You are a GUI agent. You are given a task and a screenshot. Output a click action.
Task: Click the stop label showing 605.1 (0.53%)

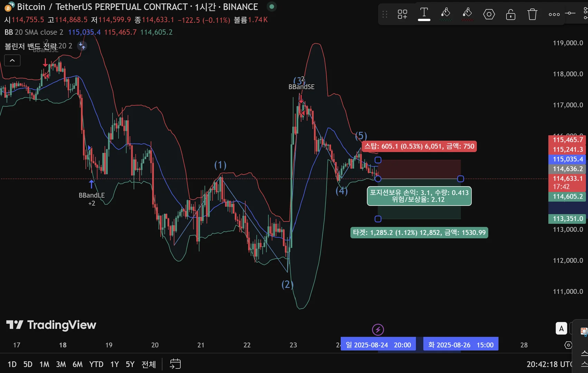coord(419,146)
